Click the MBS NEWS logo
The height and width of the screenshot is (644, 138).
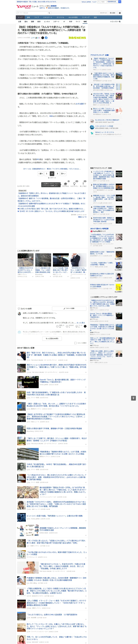77,38
